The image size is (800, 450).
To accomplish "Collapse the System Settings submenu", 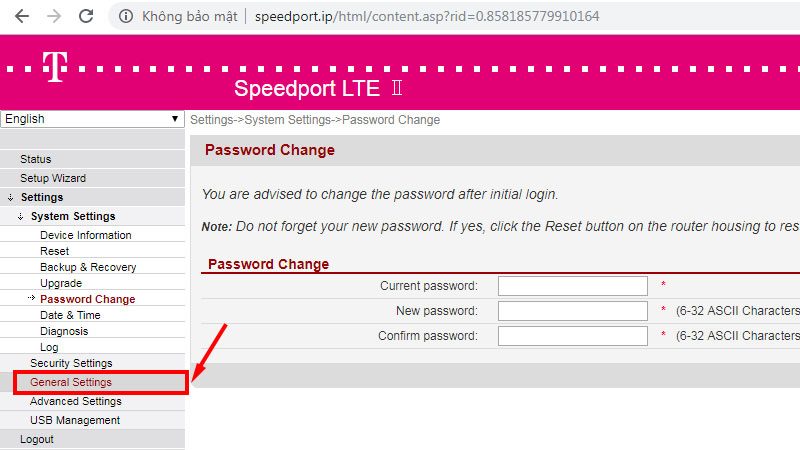I will pyautogui.click(x=72, y=216).
